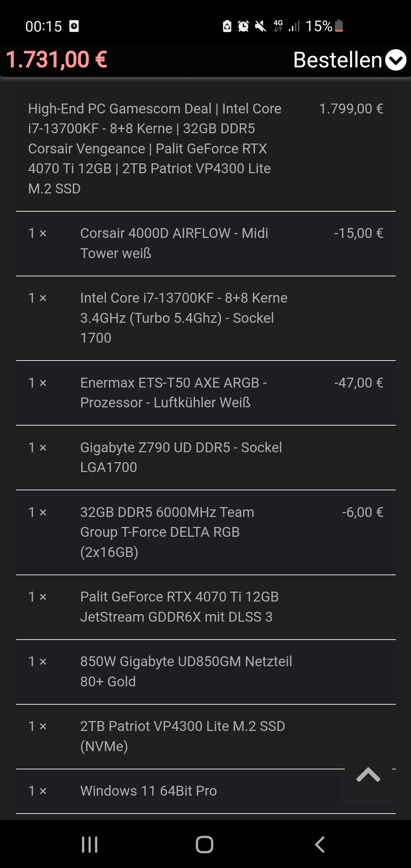
Task: Select the Palit RTX 4070 Ti item
Action: click(179, 606)
